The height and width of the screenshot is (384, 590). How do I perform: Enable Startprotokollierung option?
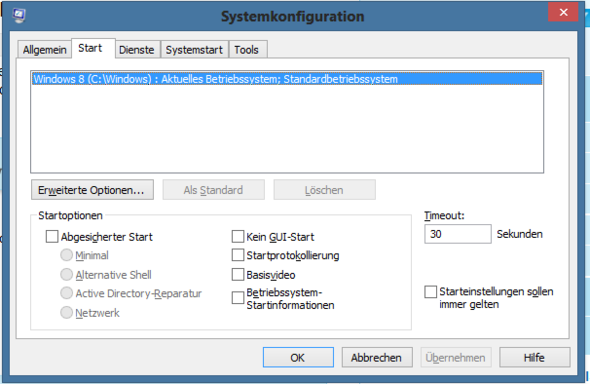tap(238, 255)
